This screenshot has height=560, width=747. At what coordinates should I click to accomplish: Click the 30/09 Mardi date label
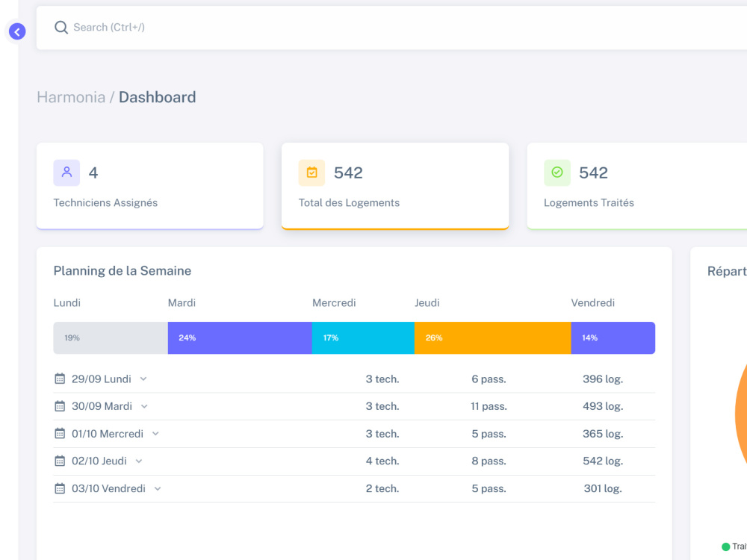tap(102, 406)
